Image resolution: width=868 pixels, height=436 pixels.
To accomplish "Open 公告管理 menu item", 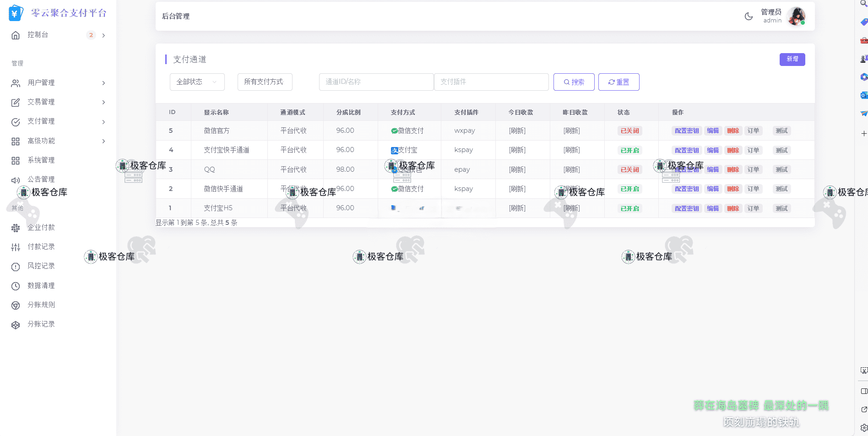I will [41, 180].
